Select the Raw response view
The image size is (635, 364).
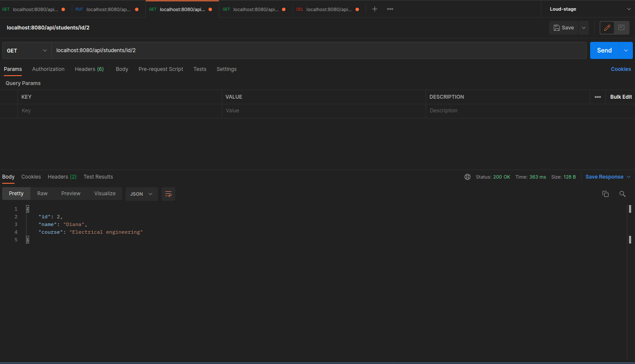coord(42,194)
